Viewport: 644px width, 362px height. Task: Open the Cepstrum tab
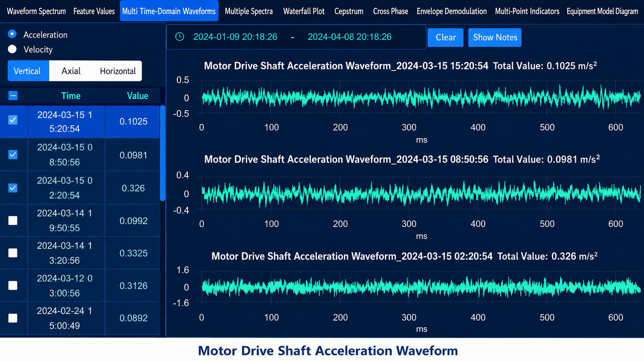pos(349,11)
